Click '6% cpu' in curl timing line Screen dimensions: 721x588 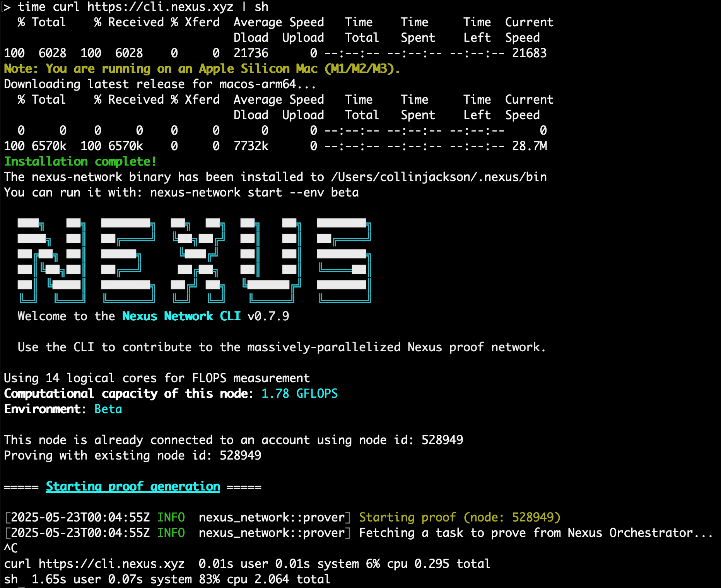tap(387, 564)
